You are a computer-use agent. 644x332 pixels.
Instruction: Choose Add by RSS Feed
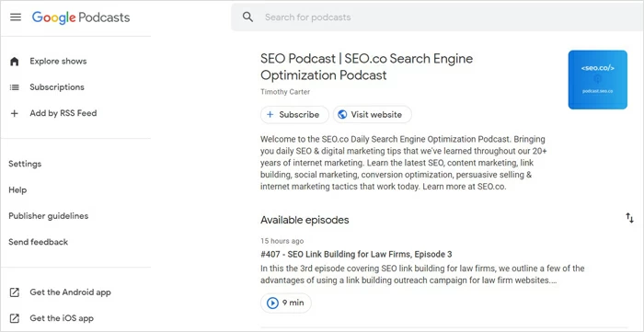63,113
